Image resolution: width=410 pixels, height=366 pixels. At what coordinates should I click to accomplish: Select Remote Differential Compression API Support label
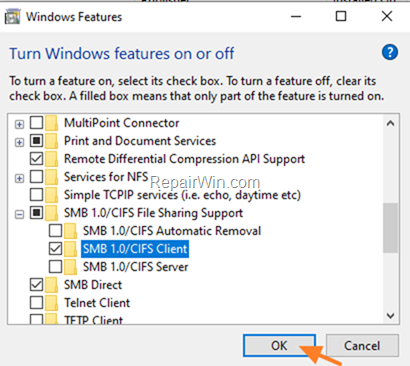click(x=184, y=159)
